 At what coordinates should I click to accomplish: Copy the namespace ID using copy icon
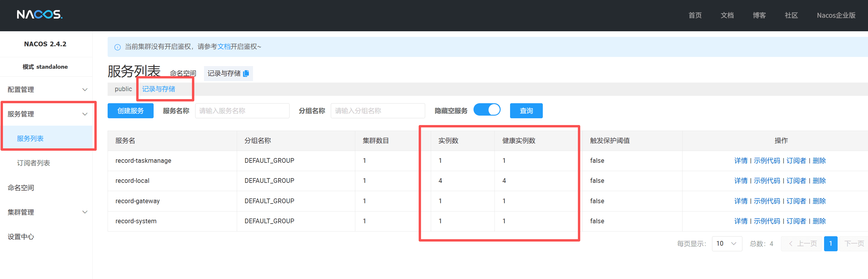(x=246, y=73)
